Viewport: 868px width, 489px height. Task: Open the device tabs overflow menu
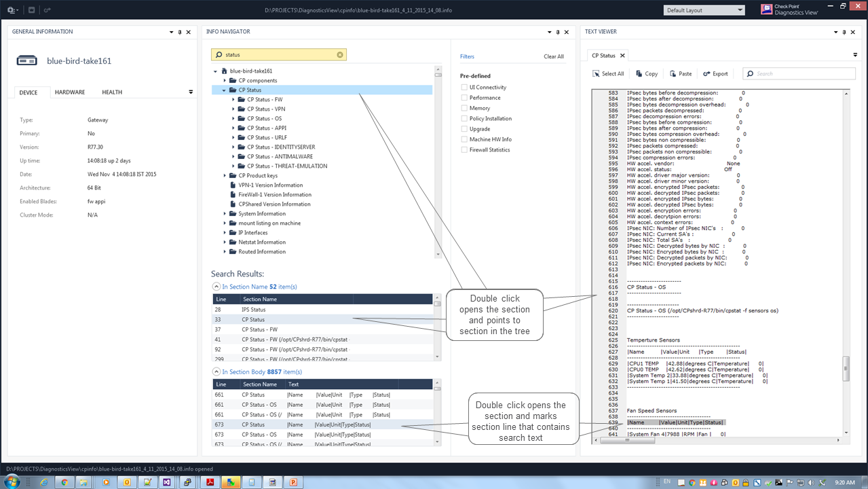pyautogui.click(x=191, y=92)
